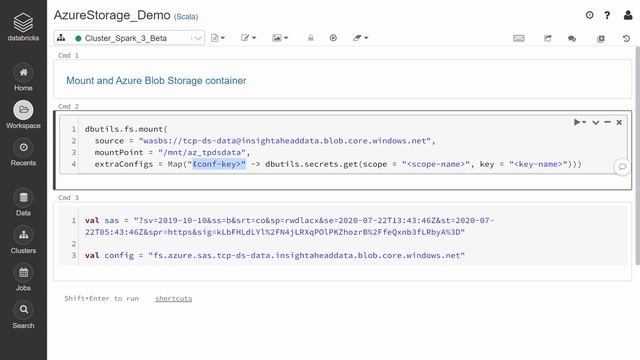
Task: Click the Databricks logo
Action: point(23,27)
